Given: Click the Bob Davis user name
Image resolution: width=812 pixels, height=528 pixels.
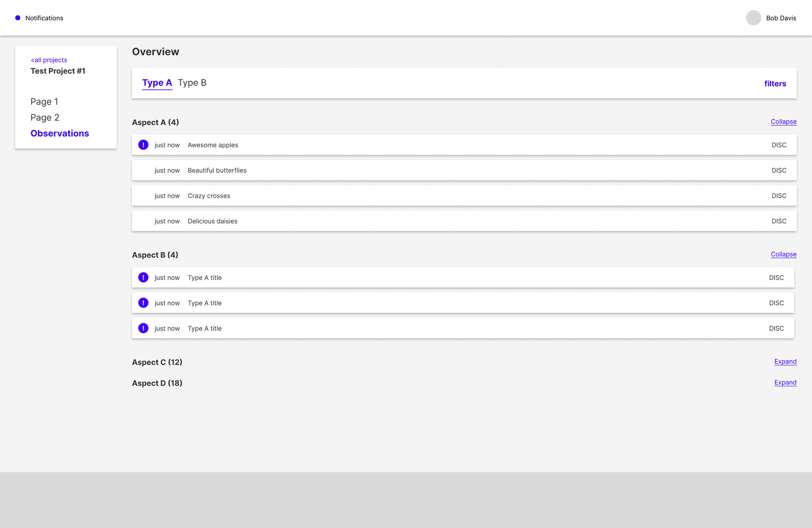Looking at the screenshot, I should point(781,18).
